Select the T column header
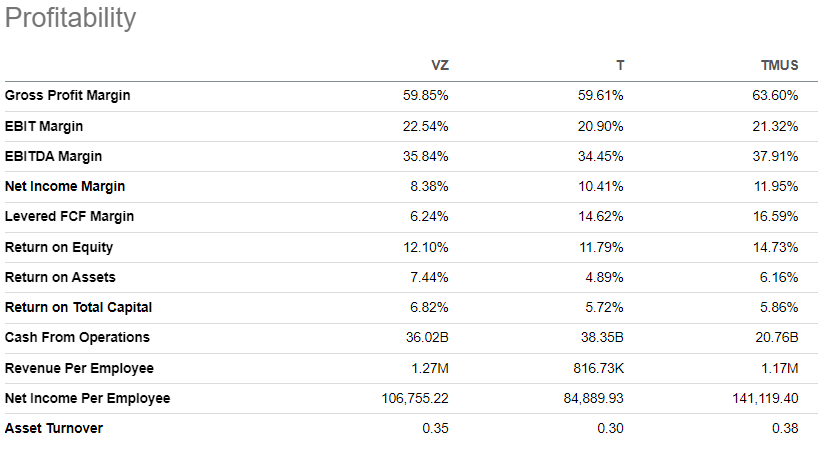The height and width of the screenshot is (450, 818). pyautogui.click(x=619, y=66)
